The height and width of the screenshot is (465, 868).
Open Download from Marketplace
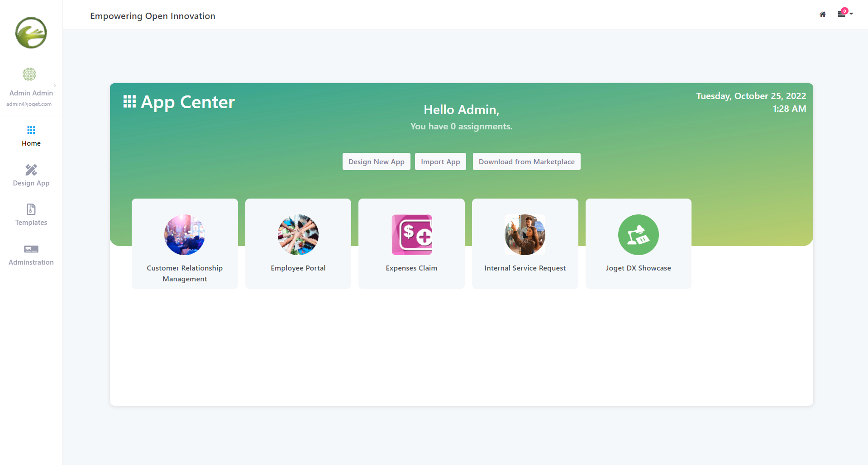click(x=527, y=161)
